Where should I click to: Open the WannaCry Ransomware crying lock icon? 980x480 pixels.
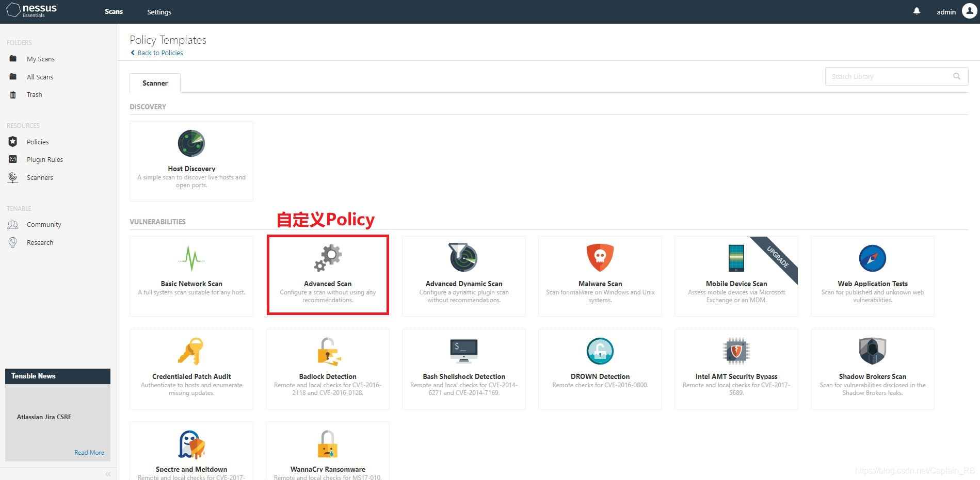tap(328, 444)
